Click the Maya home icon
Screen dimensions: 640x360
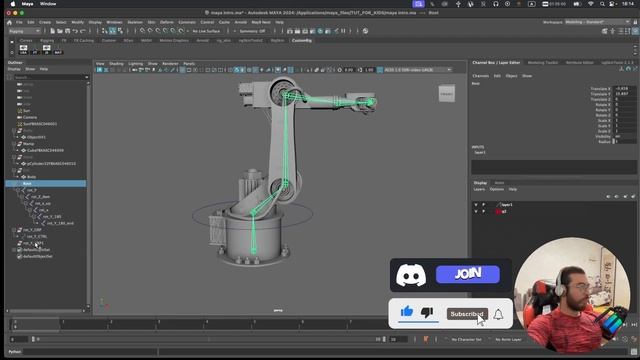pyautogui.click(x=9, y=22)
